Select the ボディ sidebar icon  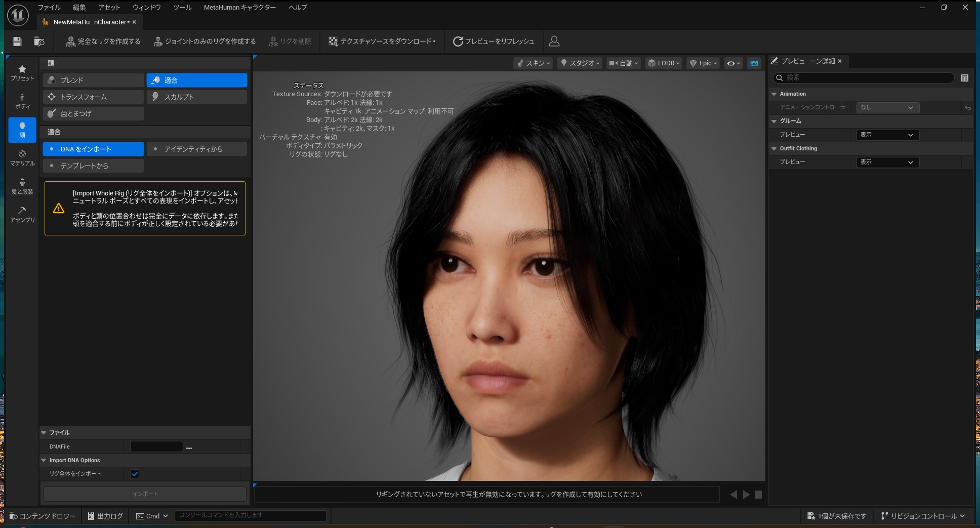pyautogui.click(x=22, y=101)
